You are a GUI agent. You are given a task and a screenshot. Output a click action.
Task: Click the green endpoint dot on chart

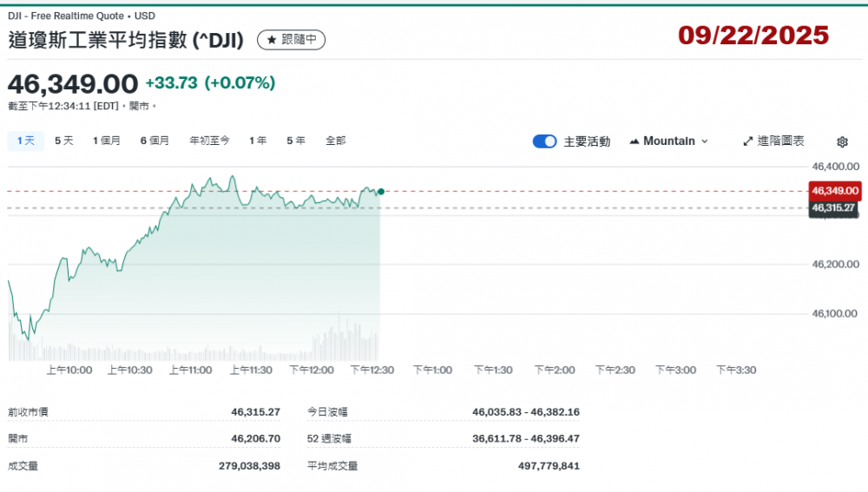tap(380, 192)
